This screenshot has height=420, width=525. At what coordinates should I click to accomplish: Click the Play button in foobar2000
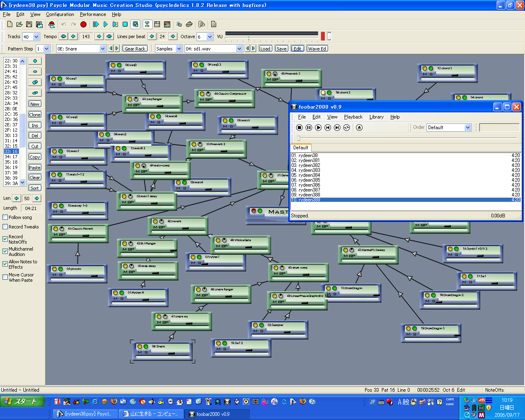[x=318, y=128]
